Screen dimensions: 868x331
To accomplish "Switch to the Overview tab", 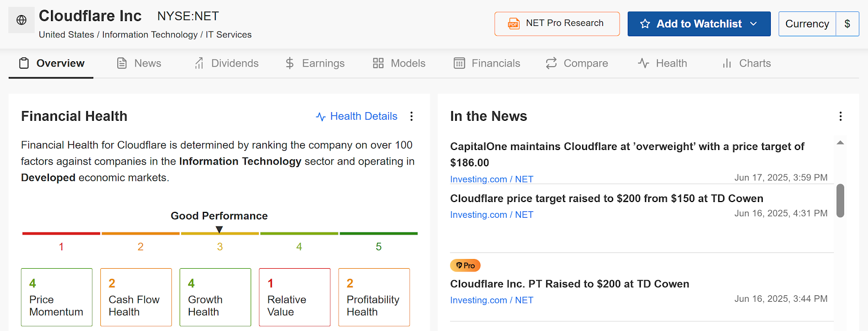I will 51,63.
